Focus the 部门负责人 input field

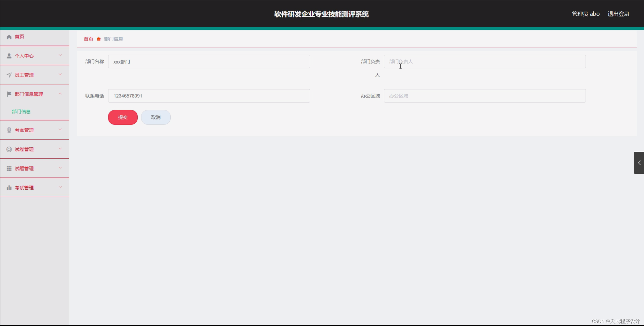[484, 62]
